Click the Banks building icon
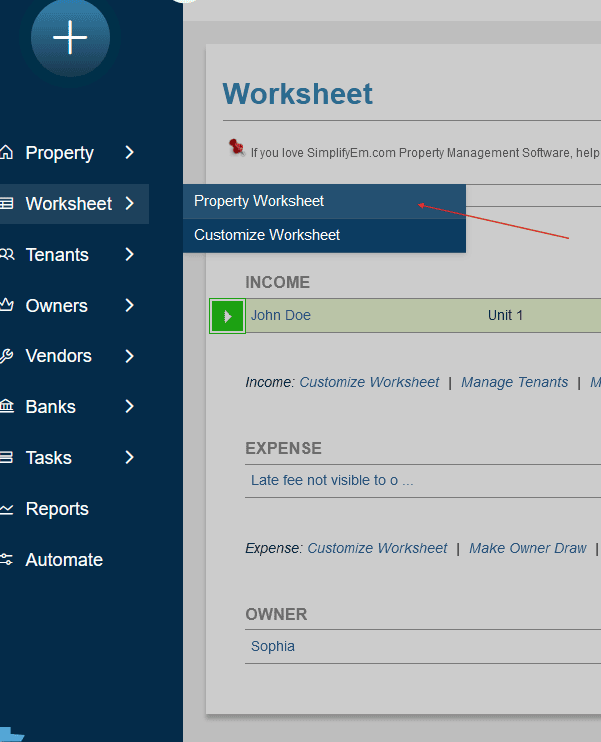Viewport: 601px width, 742px height. click(7, 407)
